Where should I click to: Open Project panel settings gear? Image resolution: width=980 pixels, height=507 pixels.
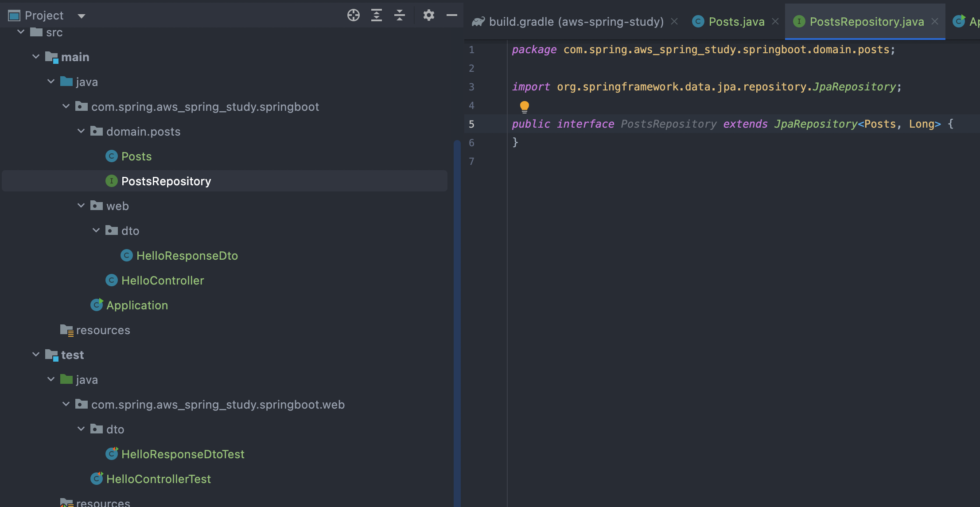tap(428, 16)
